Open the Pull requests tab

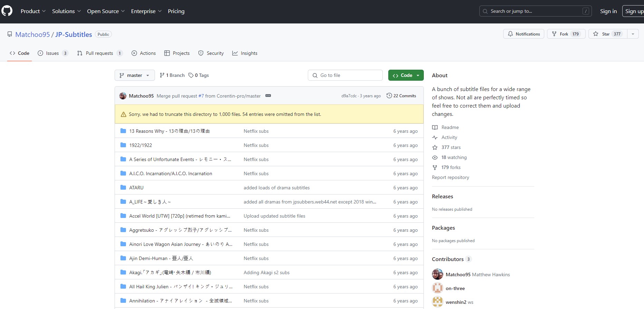click(x=100, y=53)
